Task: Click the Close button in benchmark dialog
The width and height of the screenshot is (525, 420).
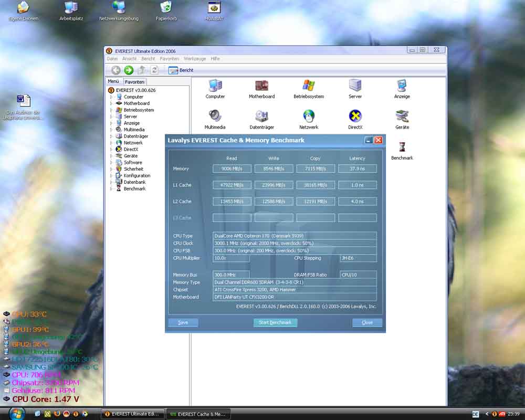Action: coord(367,322)
